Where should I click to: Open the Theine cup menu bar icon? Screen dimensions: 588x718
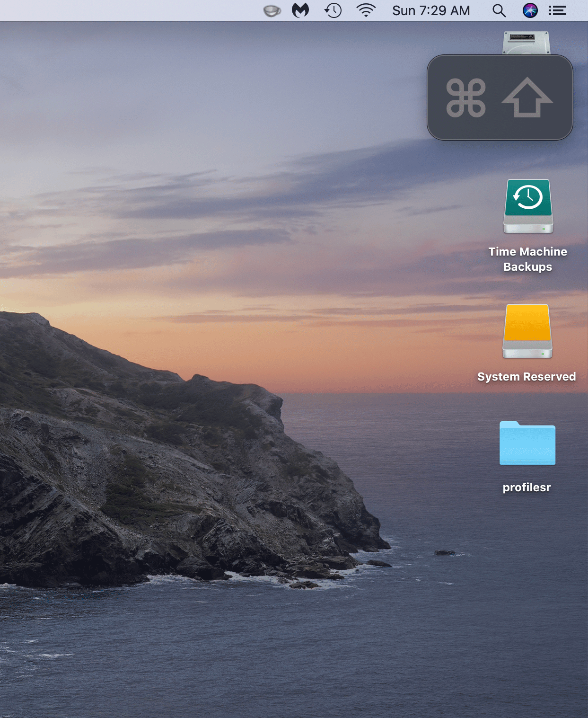point(272,10)
